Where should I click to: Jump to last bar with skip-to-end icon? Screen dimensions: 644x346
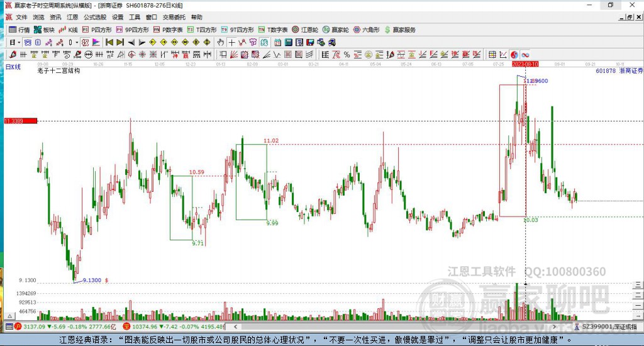coord(120,42)
